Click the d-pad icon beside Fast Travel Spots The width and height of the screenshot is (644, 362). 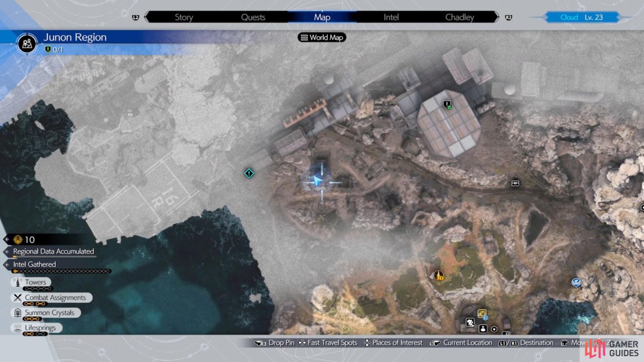pyautogui.click(x=302, y=343)
